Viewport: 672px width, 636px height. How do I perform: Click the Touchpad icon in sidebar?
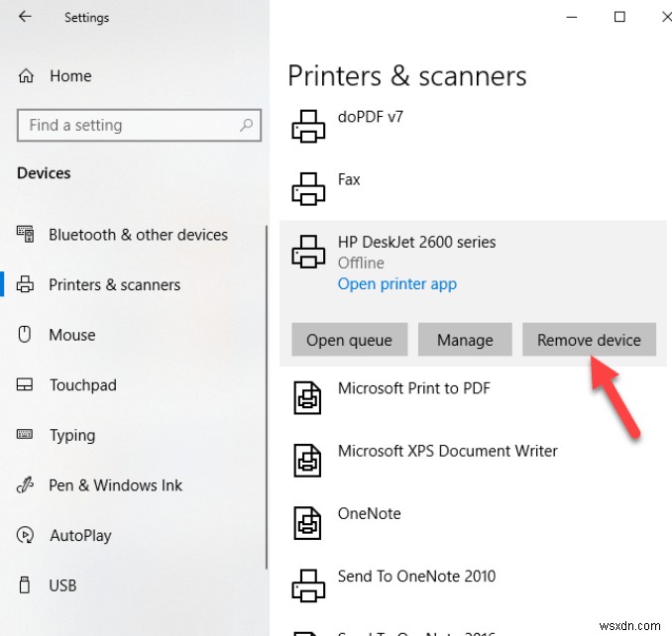pos(25,384)
